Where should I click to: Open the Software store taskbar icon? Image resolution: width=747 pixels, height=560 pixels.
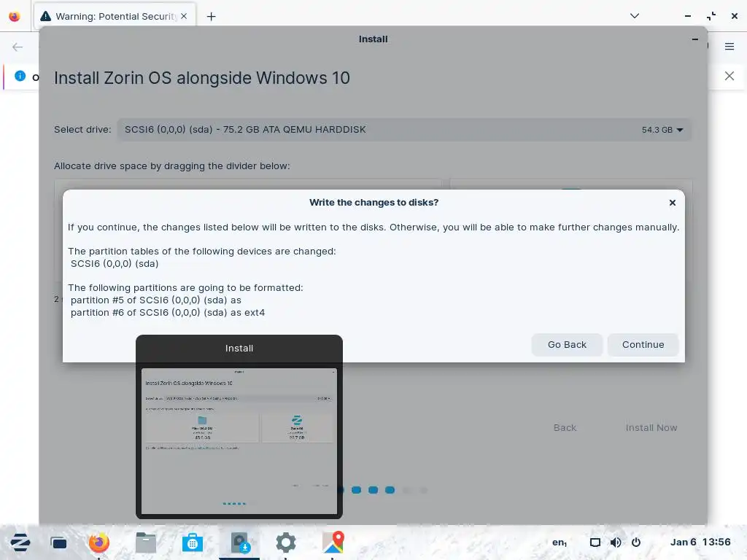coord(193,542)
